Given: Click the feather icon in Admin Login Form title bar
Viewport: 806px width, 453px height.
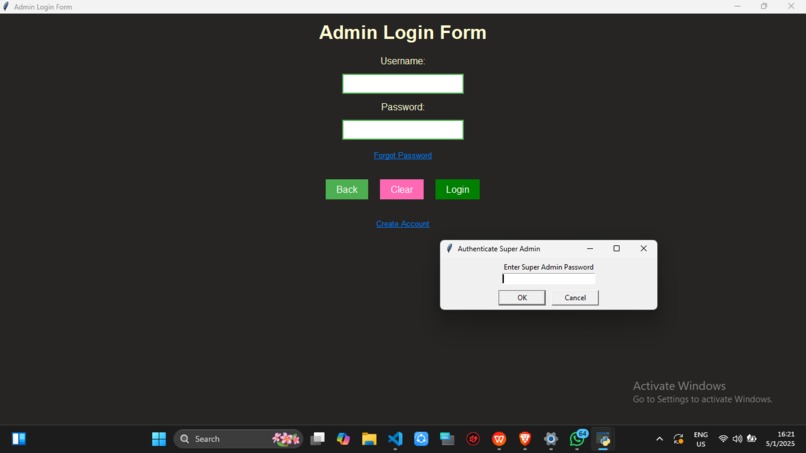Looking at the screenshot, I should coord(6,7).
